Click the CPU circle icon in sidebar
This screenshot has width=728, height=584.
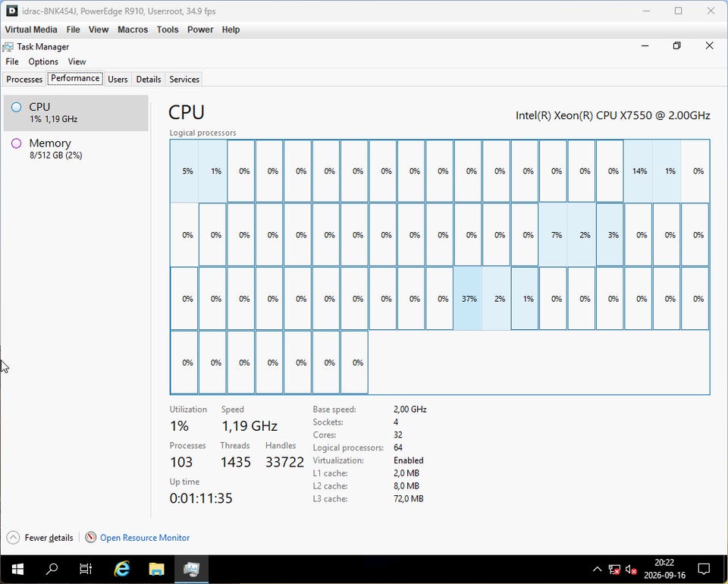tap(16, 107)
